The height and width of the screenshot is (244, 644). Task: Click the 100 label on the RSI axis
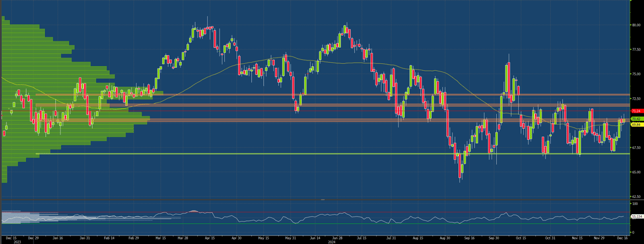pos(635,204)
